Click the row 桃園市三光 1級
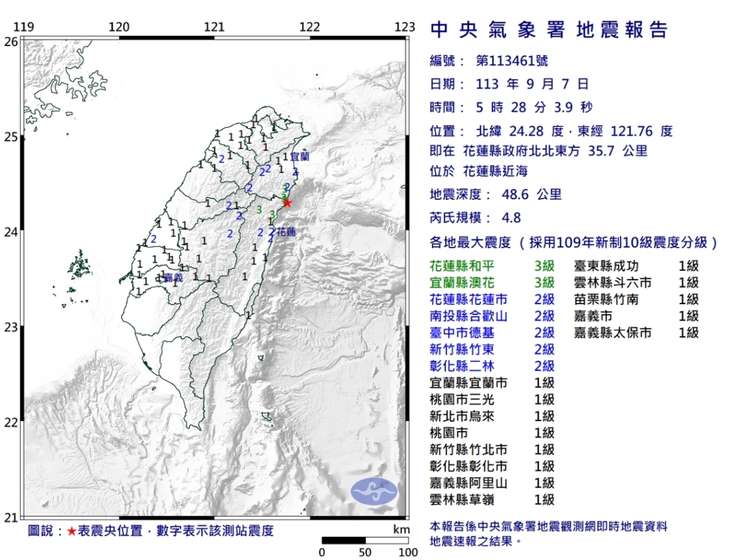 coord(492,399)
